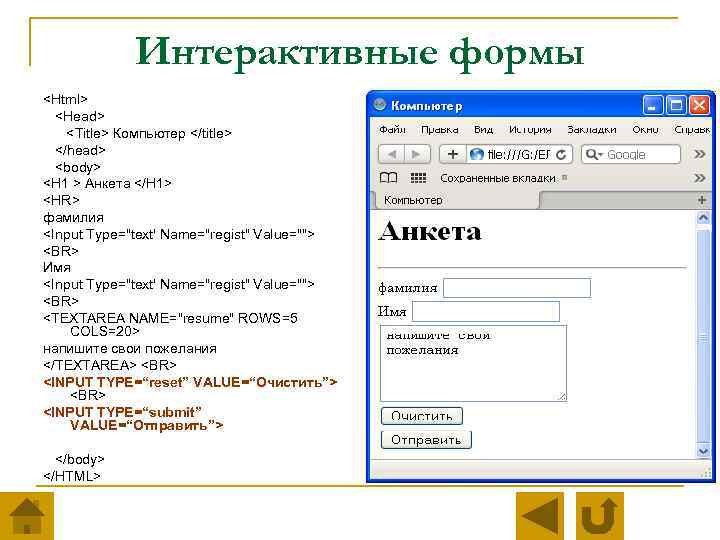Open search engine magnifier dropdown
The image size is (720, 540).
(594, 154)
